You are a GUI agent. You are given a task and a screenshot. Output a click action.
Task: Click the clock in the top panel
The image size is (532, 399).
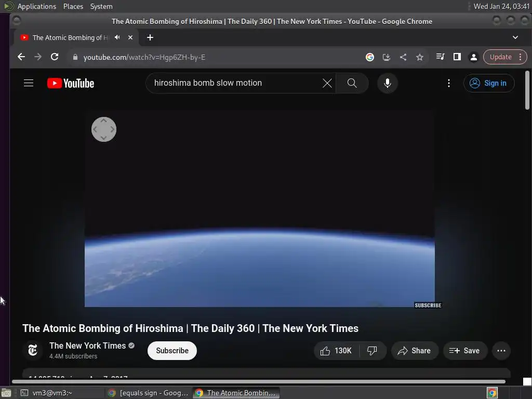tap(501, 6)
